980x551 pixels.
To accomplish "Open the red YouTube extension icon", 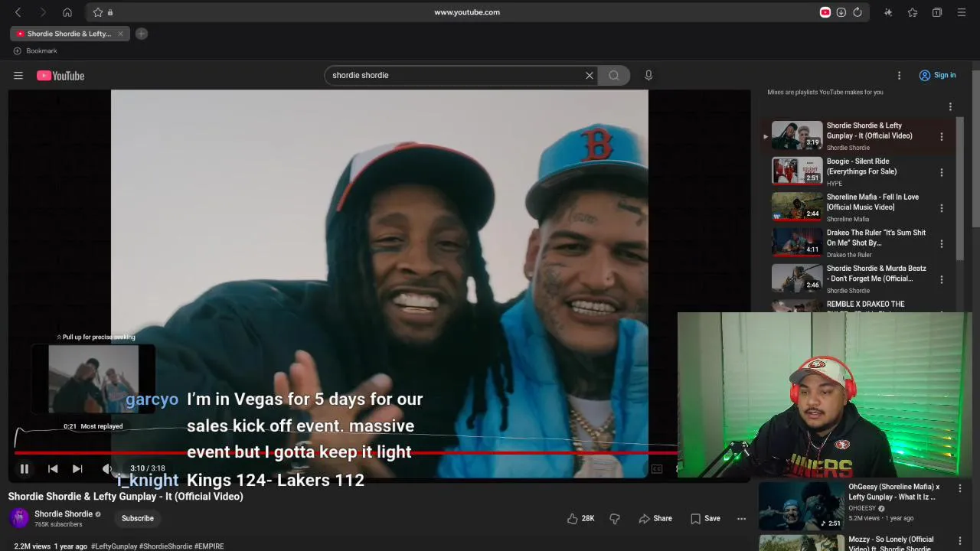I will point(825,12).
